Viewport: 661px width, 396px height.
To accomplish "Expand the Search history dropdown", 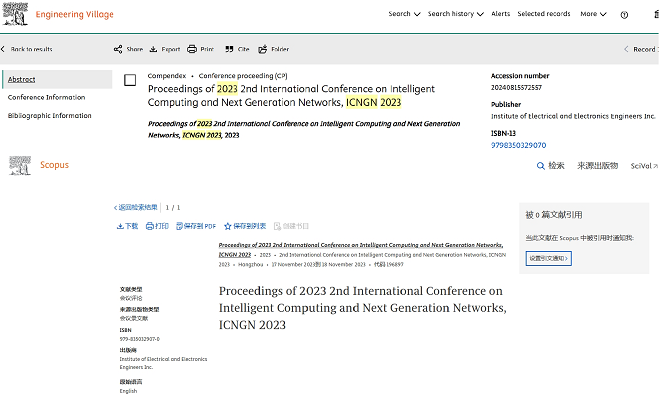I will (x=456, y=14).
